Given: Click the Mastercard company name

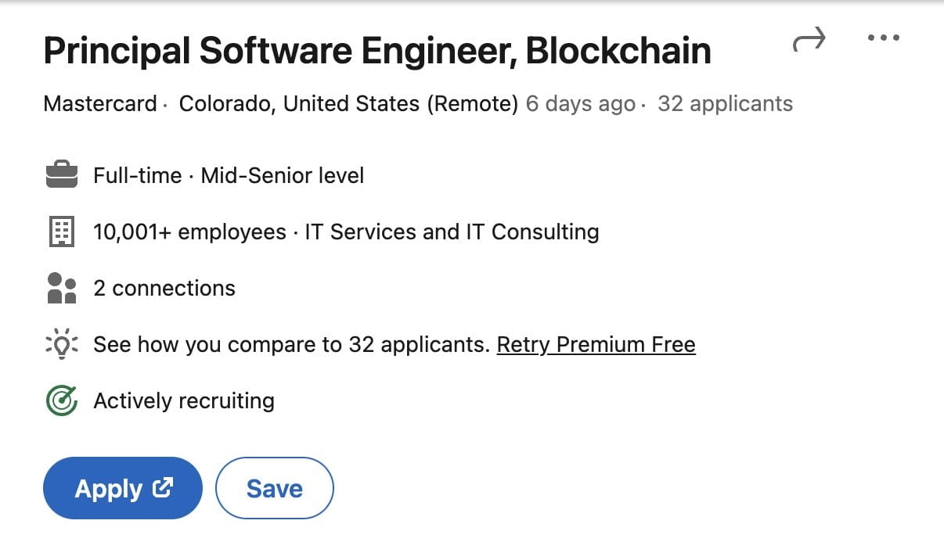Looking at the screenshot, I should [100, 104].
